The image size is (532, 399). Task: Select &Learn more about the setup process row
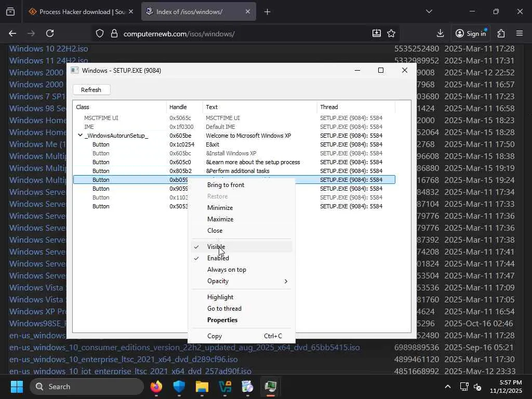coord(234,162)
